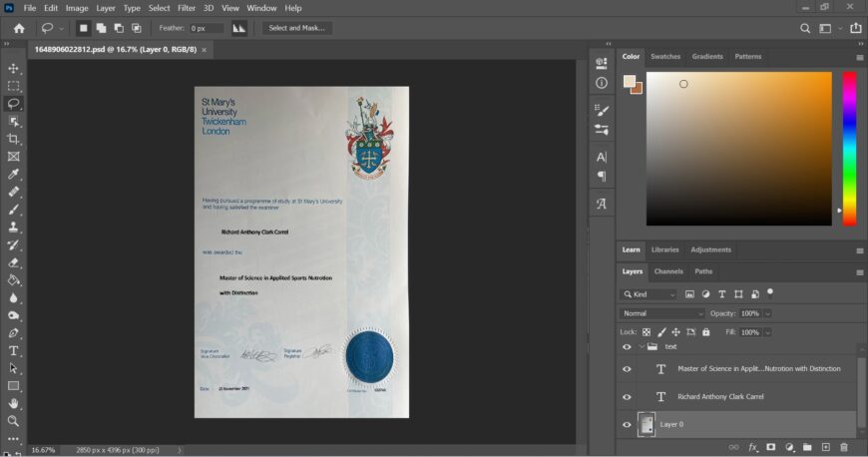Viewport: 868px width, 457px height.
Task: Click the hue spectrum slider
Action: coord(849,149)
